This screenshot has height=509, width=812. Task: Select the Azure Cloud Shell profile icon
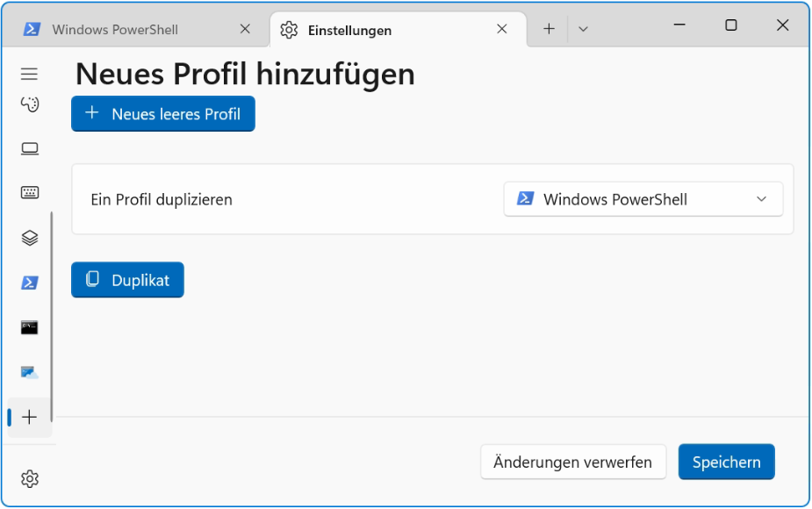pyautogui.click(x=30, y=372)
